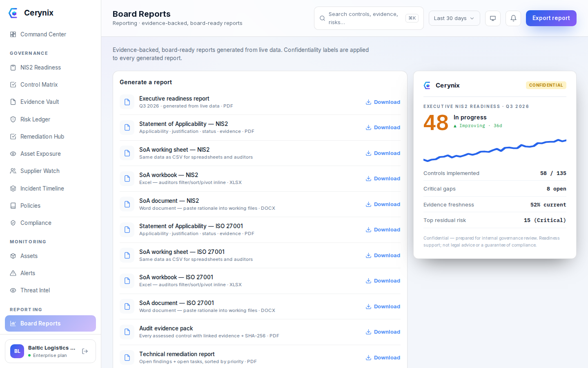Open Evidence Vault section
The image size is (588, 368).
(51, 102)
